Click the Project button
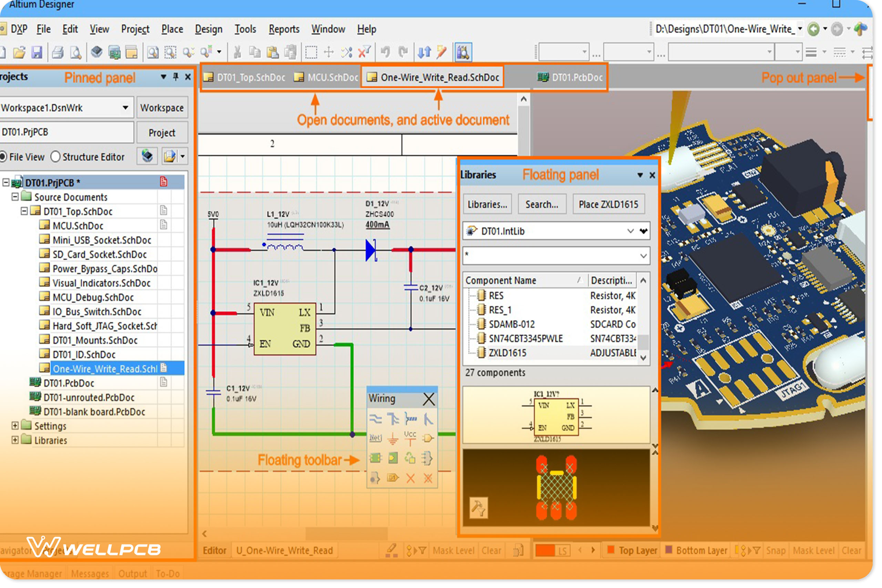This screenshot has width=882, height=588. pos(162,133)
